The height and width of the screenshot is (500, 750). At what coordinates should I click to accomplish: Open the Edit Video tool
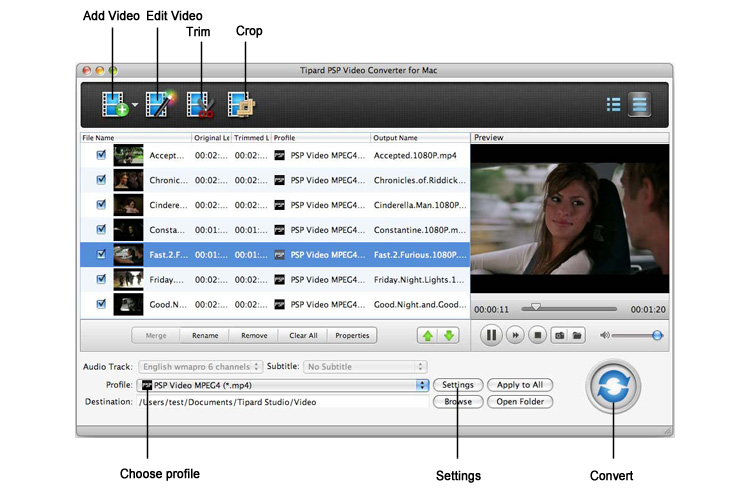160,104
